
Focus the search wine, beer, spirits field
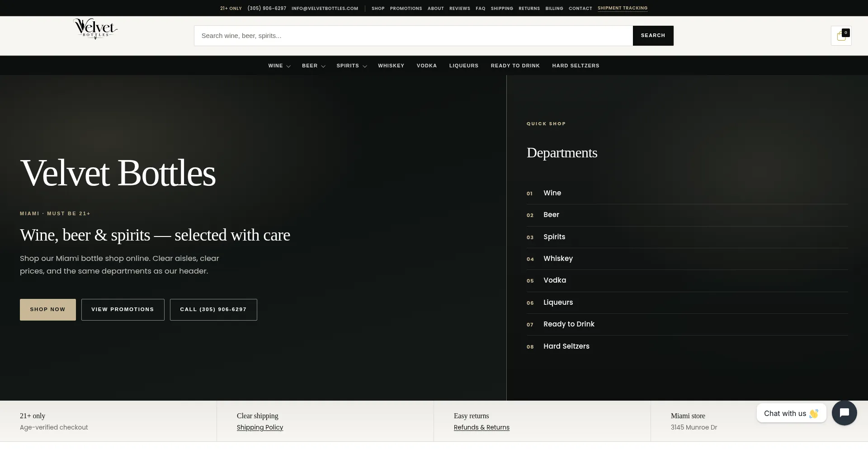coord(413,36)
